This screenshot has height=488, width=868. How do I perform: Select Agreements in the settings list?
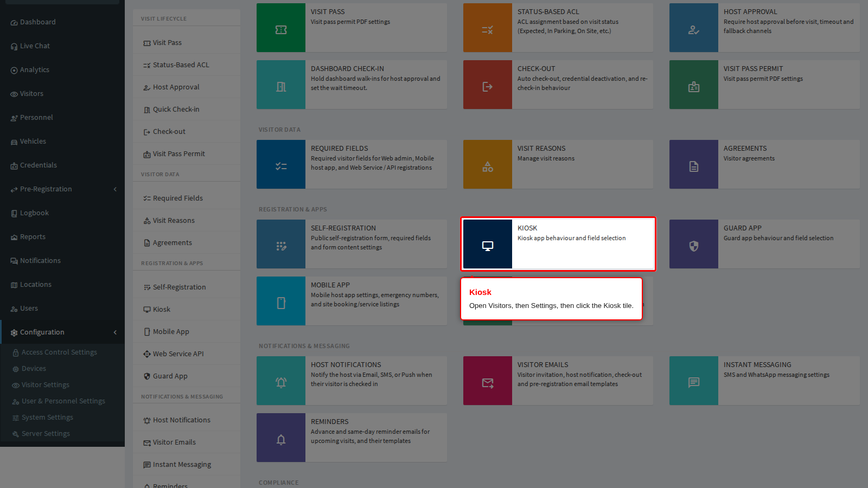(x=187, y=243)
